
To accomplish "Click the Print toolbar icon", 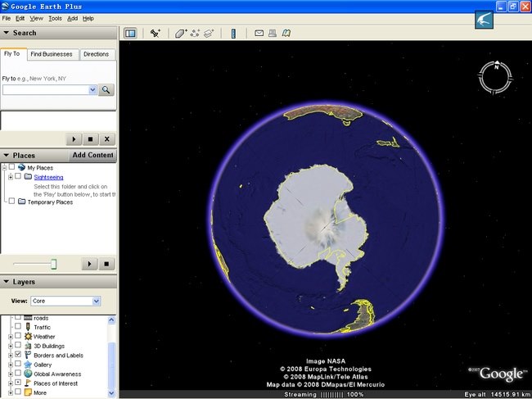I will click(273, 33).
